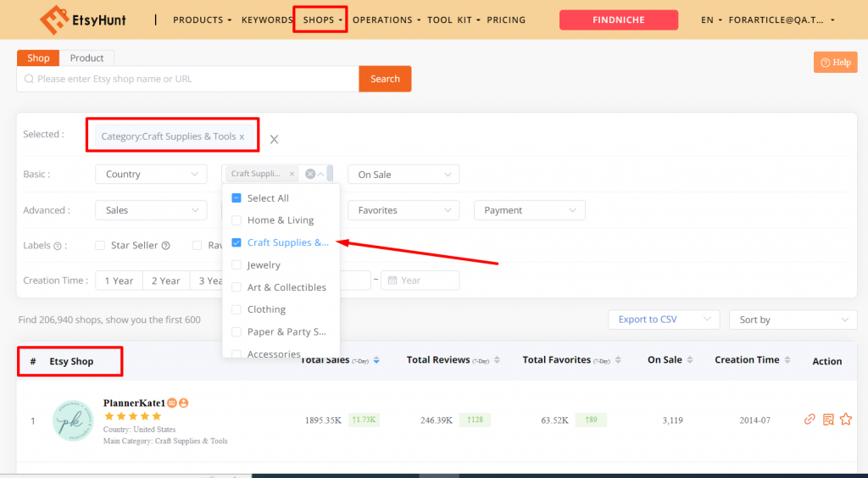Click PlannerKate1 orange badge icon
Screen dimensions: 868x478
pos(172,403)
